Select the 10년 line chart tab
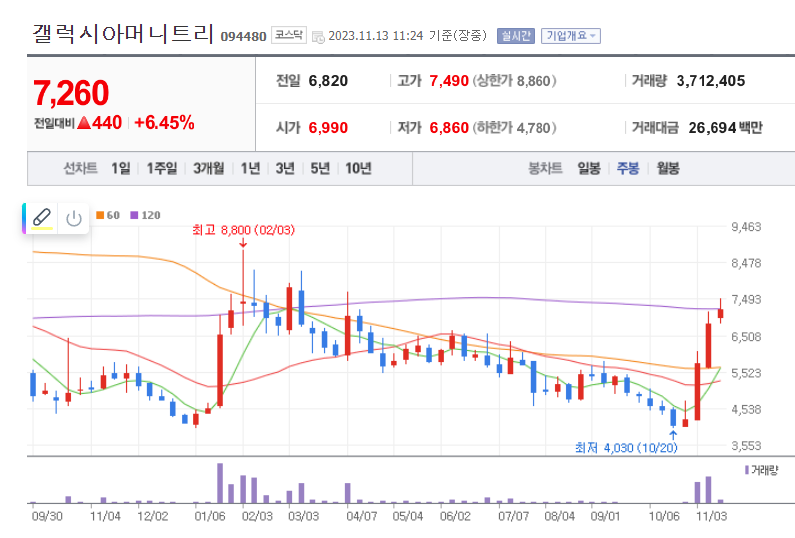 (358, 168)
